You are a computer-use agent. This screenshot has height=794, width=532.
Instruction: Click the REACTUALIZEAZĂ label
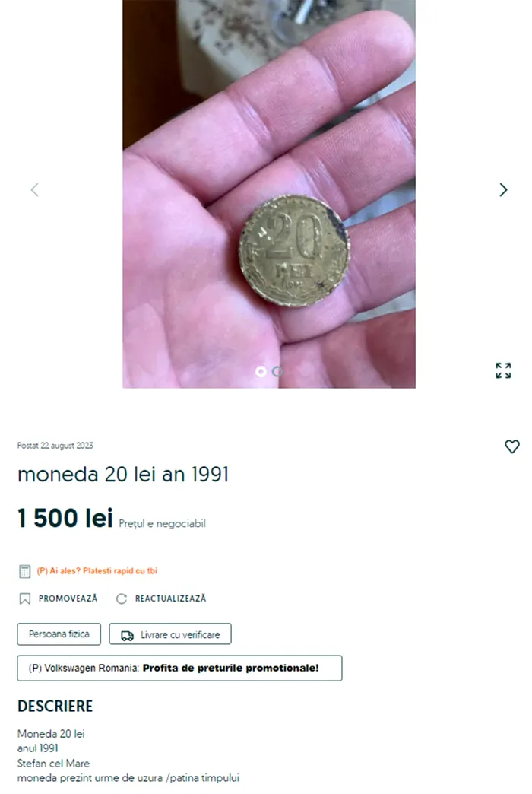(x=170, y=599)
